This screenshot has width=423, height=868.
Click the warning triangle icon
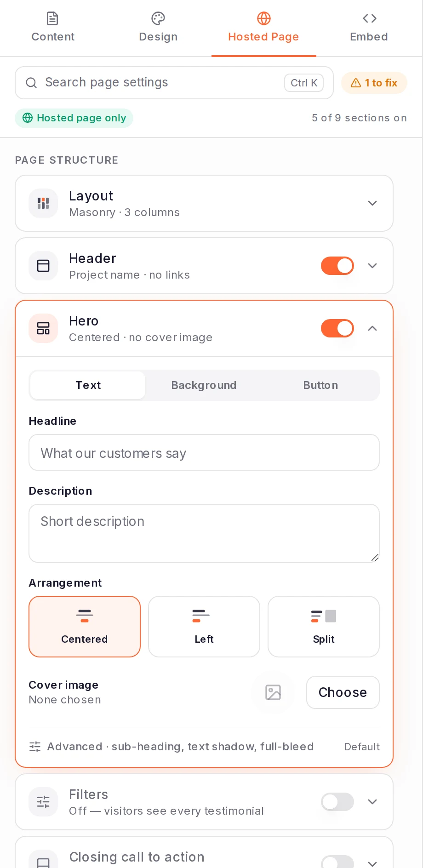356,83
